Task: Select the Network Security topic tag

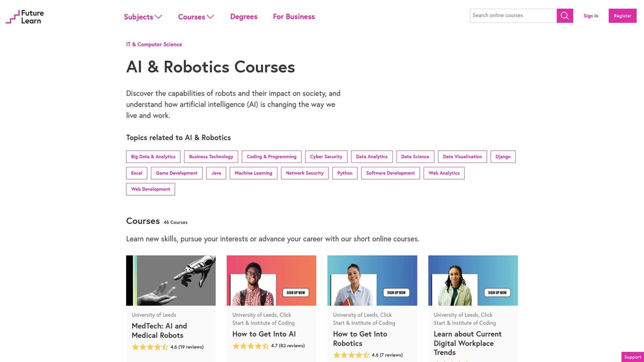Action: click(x=304, y=173)
